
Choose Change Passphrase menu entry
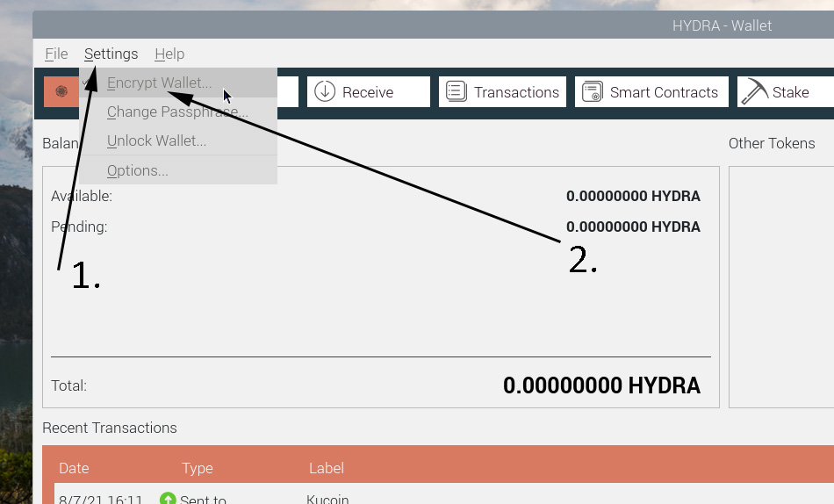(177, 112)
